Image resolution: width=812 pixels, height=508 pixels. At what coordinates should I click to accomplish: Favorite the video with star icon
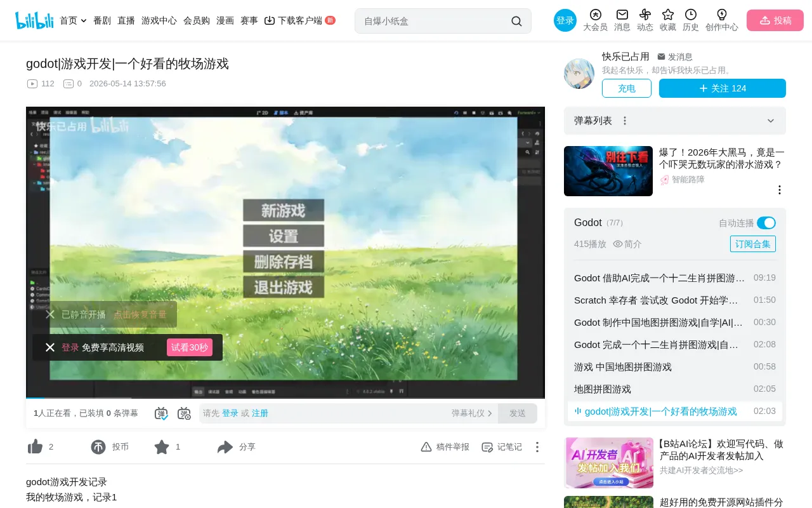[162, 447]
